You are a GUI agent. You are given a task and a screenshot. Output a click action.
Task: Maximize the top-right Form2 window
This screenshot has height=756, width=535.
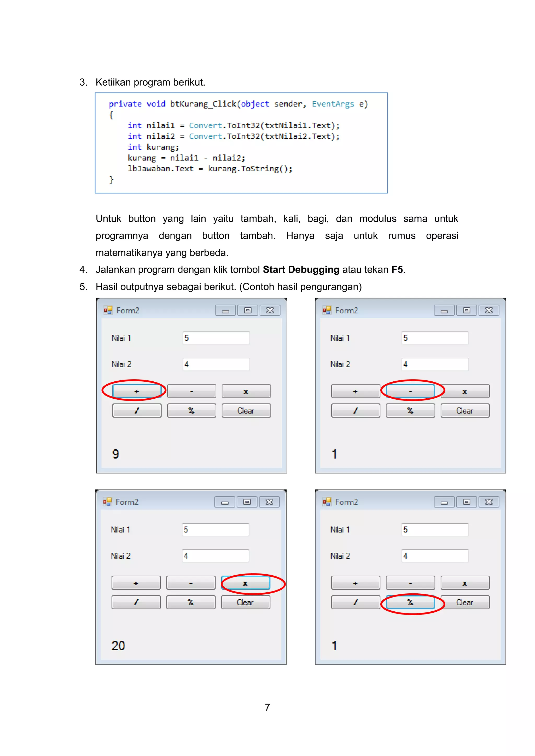(x=467, y=310)
